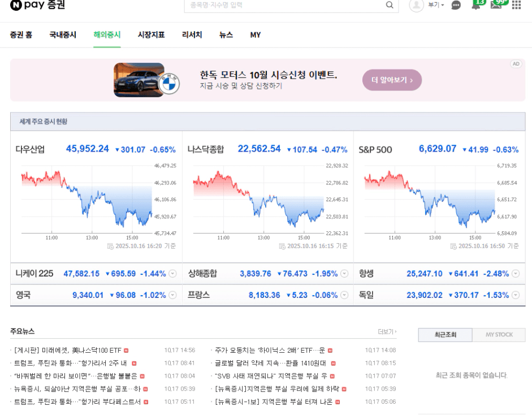Viewport: 532px width, 415px height.
Task: Open the mail envelope icon
Action: (496, 5)
